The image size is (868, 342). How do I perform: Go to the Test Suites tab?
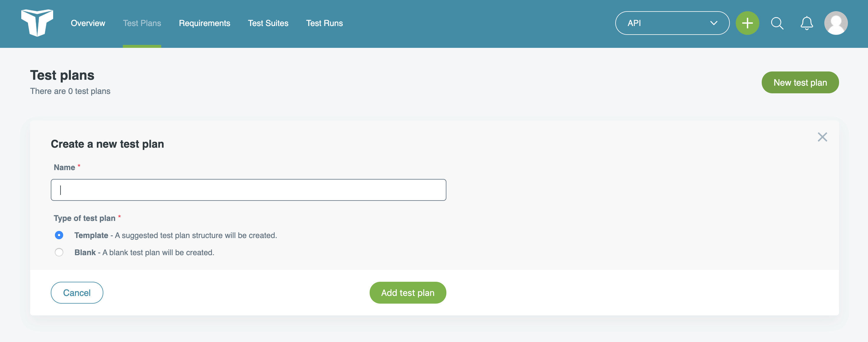click(x=268, y=23)
